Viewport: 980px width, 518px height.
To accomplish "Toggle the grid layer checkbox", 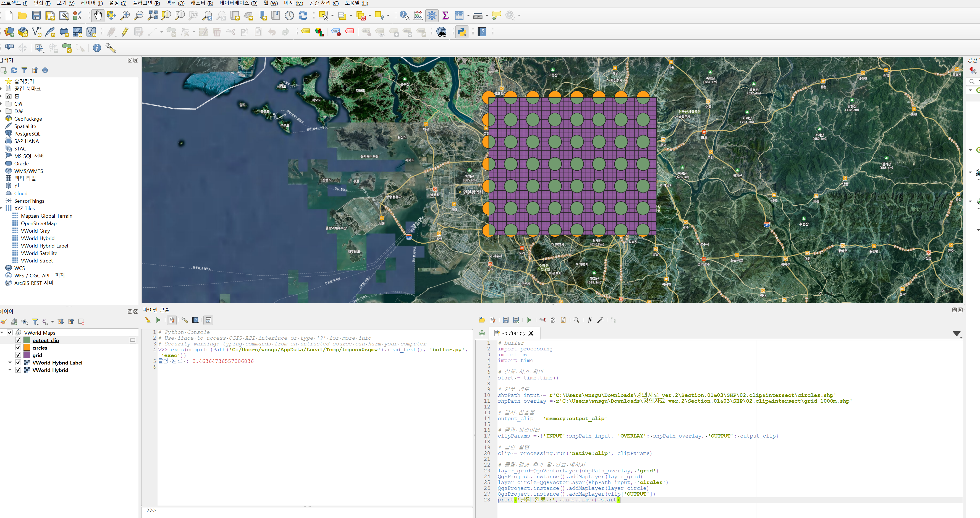I will pyautogui.click(x=18, y=355).
